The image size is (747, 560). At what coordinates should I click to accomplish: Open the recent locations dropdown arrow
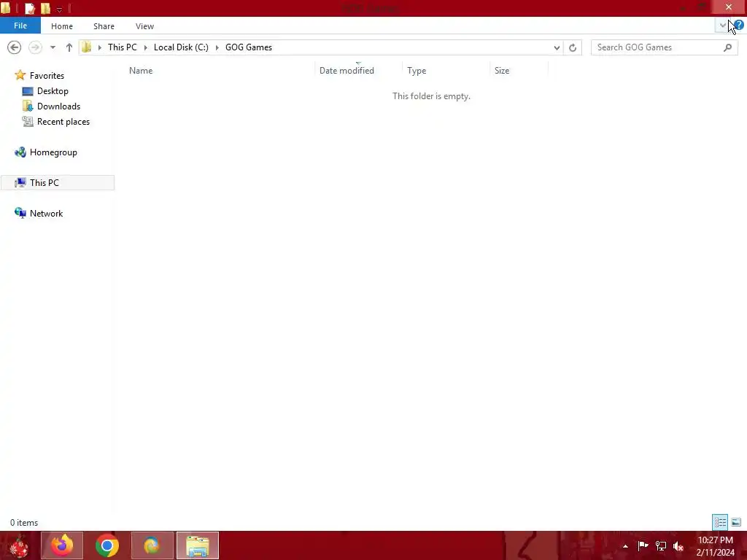point(53,47)
